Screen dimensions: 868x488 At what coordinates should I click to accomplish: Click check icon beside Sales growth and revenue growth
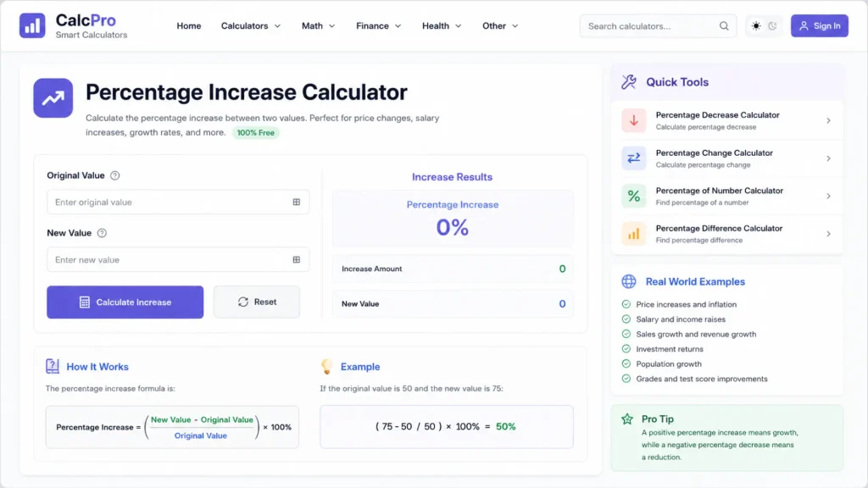coord(626,334)
